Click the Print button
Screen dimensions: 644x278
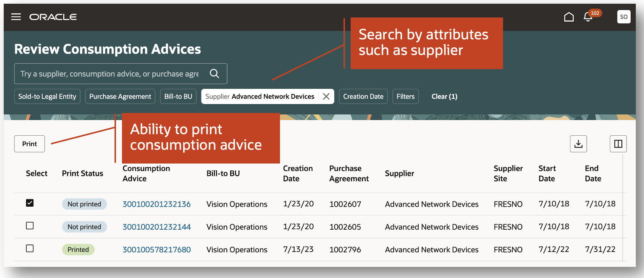click(29, 144)
